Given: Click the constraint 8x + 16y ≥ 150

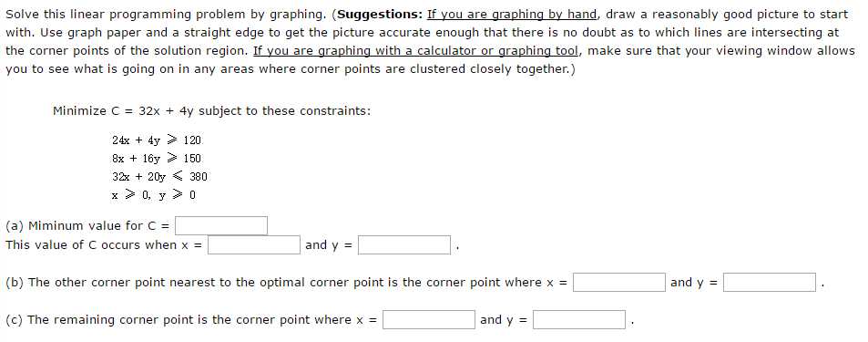Looking at the screenshot, I should pyautogui.click(x=156, y=159).
